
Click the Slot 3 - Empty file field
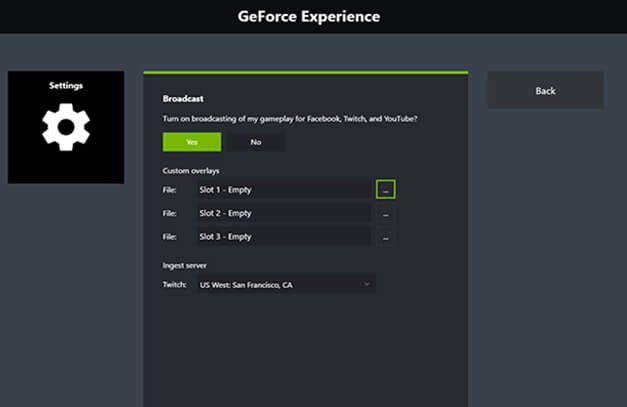click(284, 237)
